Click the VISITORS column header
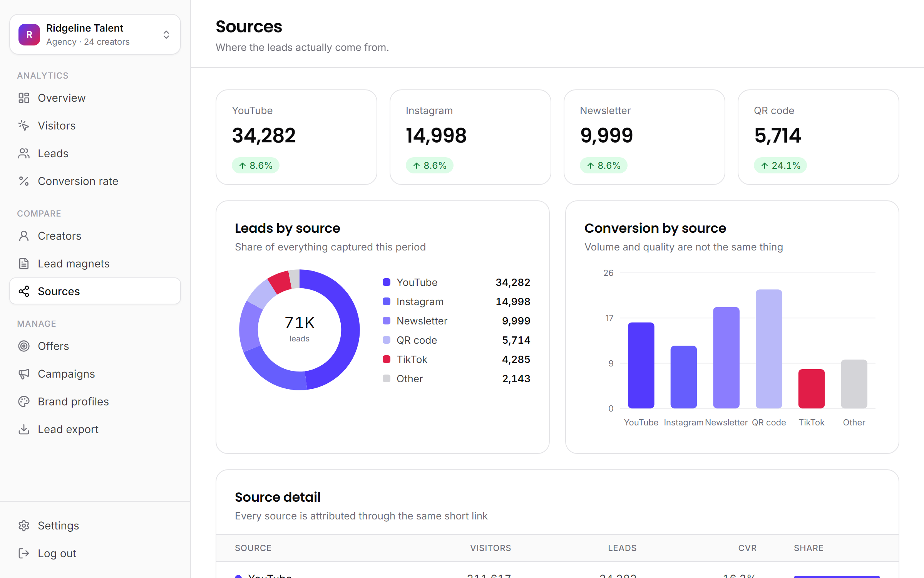 pos(490,548)
